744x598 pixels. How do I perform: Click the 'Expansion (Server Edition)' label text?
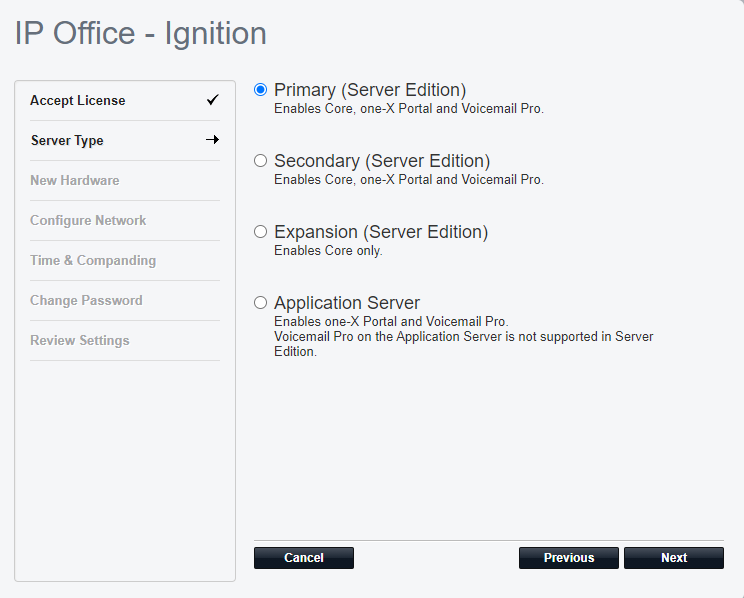381,232
